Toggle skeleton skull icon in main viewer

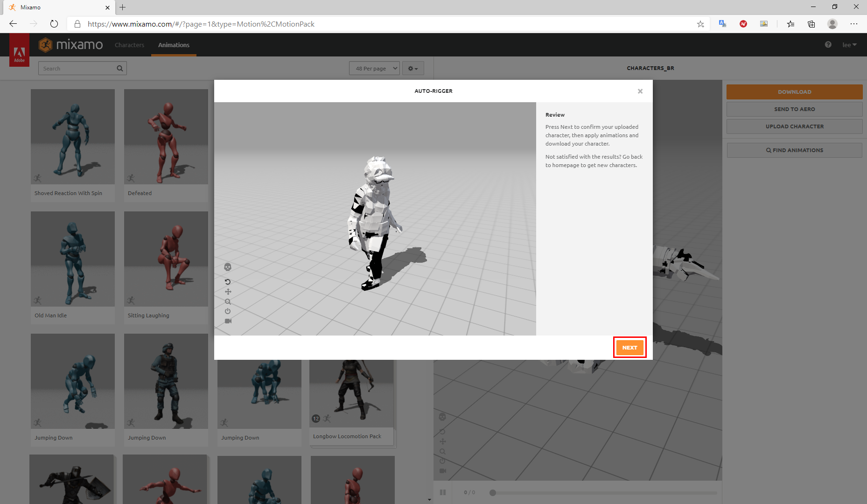(x=442, y=417)
